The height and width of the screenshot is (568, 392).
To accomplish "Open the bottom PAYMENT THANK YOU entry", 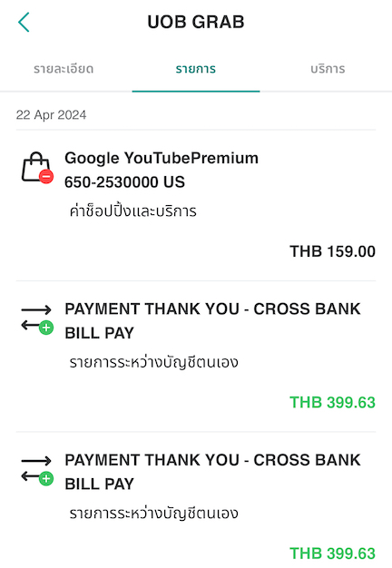I will pos(196,500).
